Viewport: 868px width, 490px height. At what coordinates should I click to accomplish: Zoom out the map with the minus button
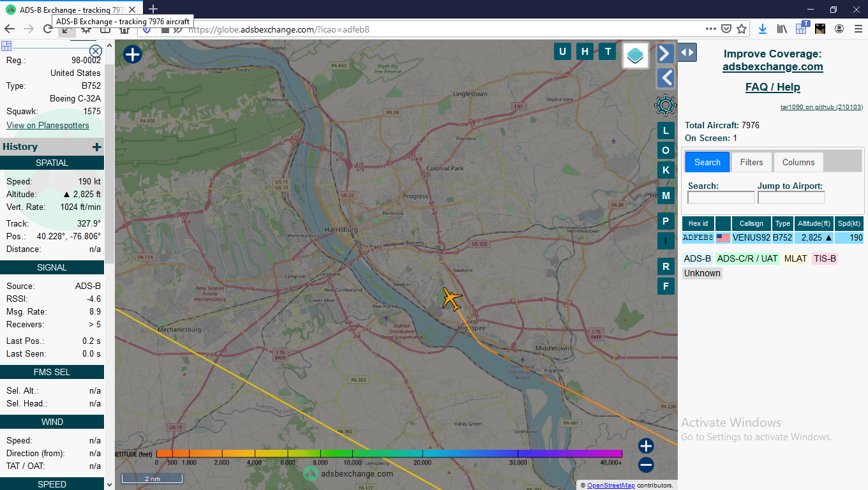click(x=646, y=465)
